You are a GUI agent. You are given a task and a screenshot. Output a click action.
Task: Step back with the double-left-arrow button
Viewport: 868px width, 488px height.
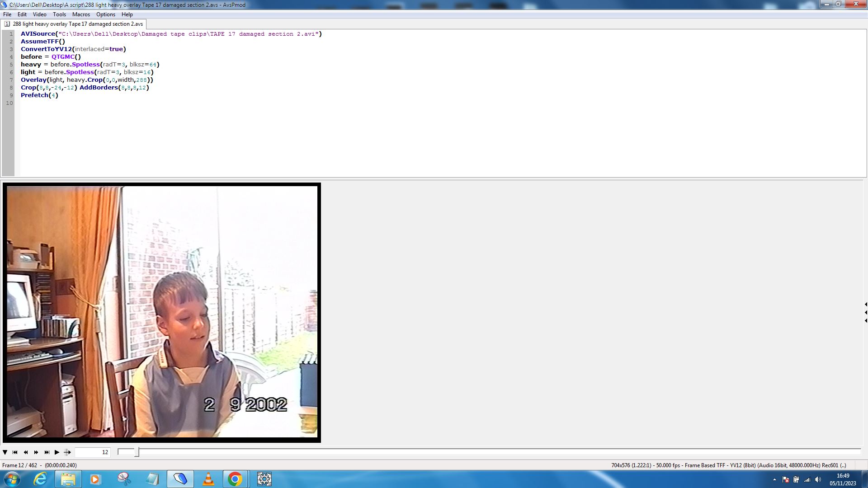26,452
